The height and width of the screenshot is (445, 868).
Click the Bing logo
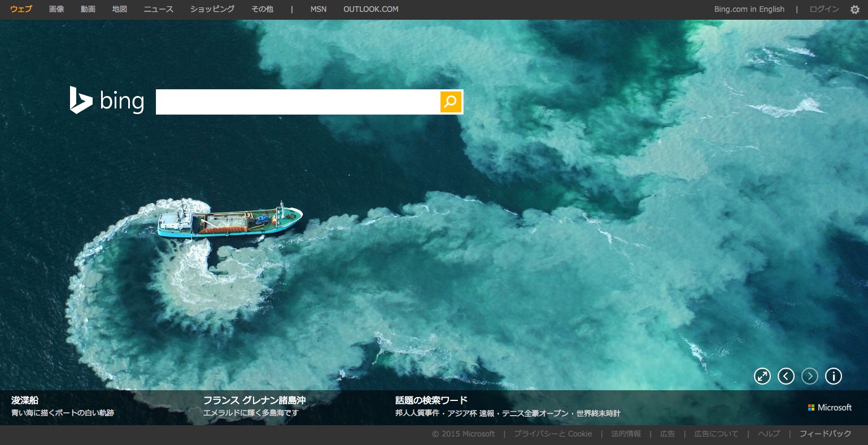coord(107,101)
